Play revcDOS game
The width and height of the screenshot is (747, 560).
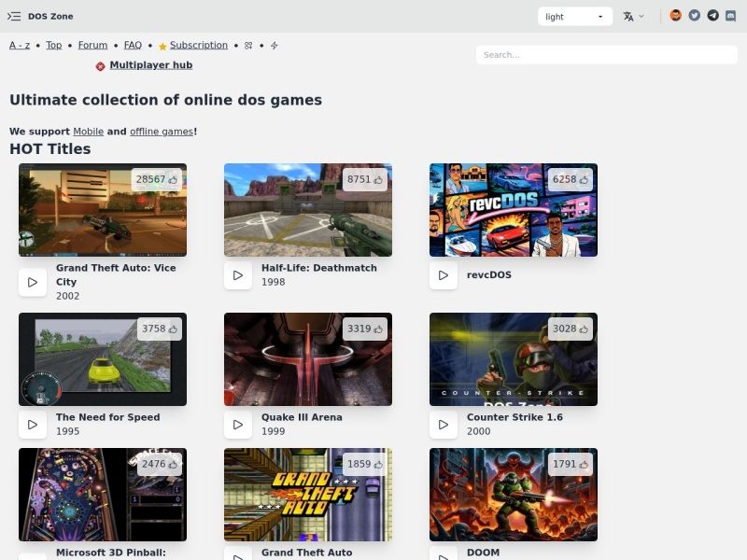click(443, 275)
